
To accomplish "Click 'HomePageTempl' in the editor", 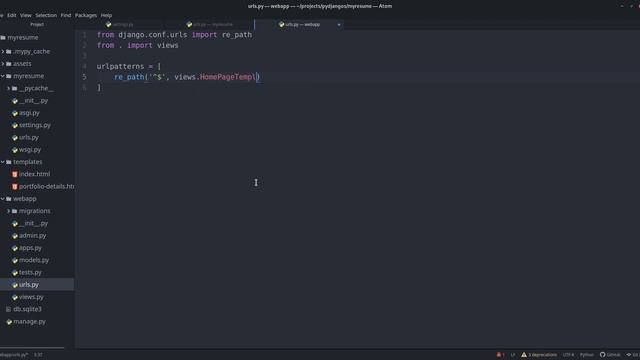I will point(227,77).
